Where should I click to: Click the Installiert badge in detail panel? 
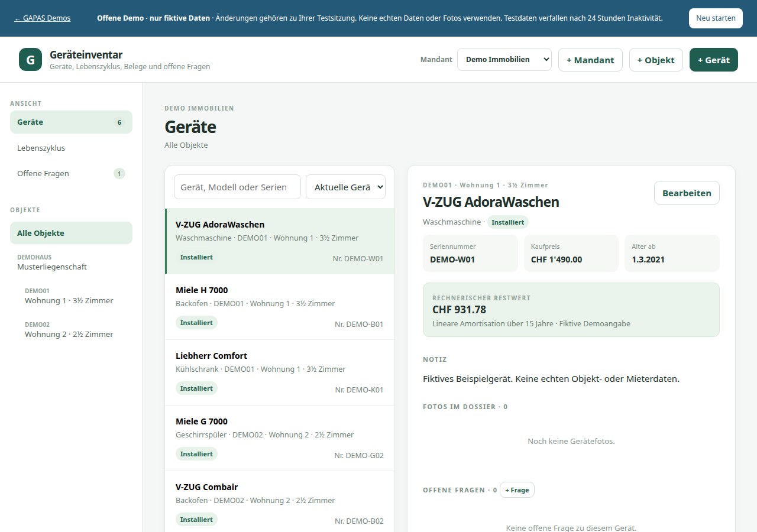click(508, 222)
